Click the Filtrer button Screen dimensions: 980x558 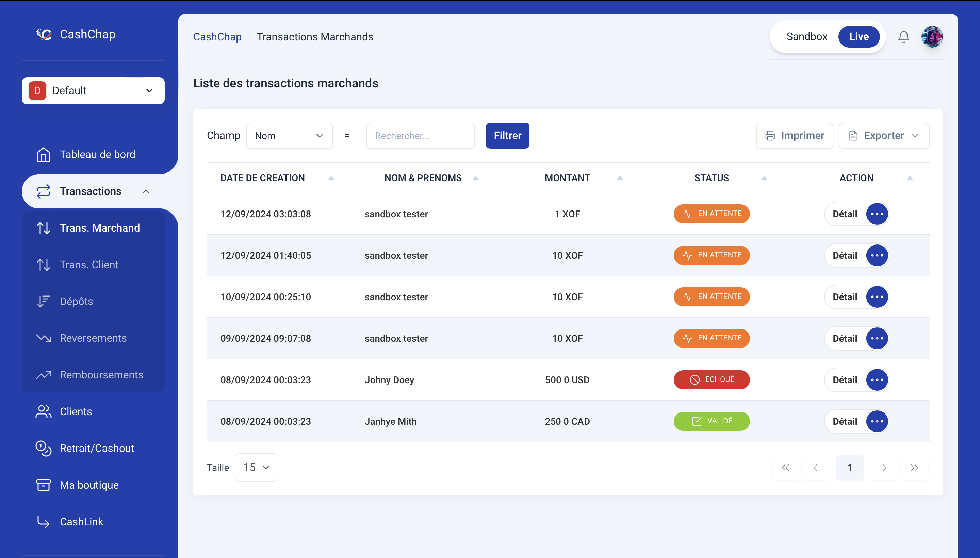coord(507,136)
